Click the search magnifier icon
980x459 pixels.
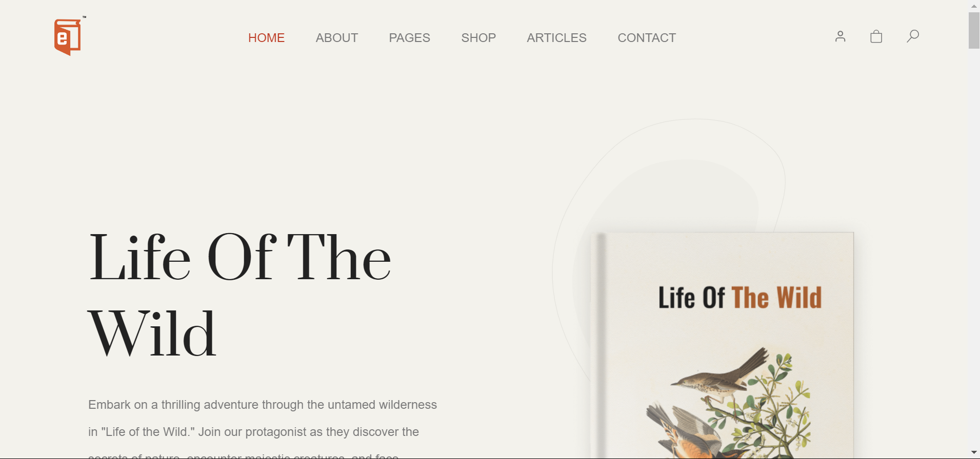(x=913, y=36)
